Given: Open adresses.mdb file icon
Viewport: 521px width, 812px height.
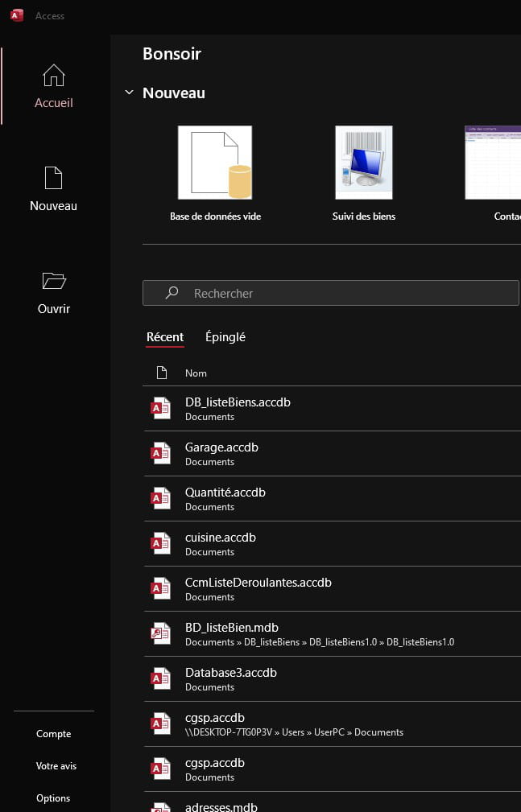Looking at the screenshot, I should tap(161, 808).
